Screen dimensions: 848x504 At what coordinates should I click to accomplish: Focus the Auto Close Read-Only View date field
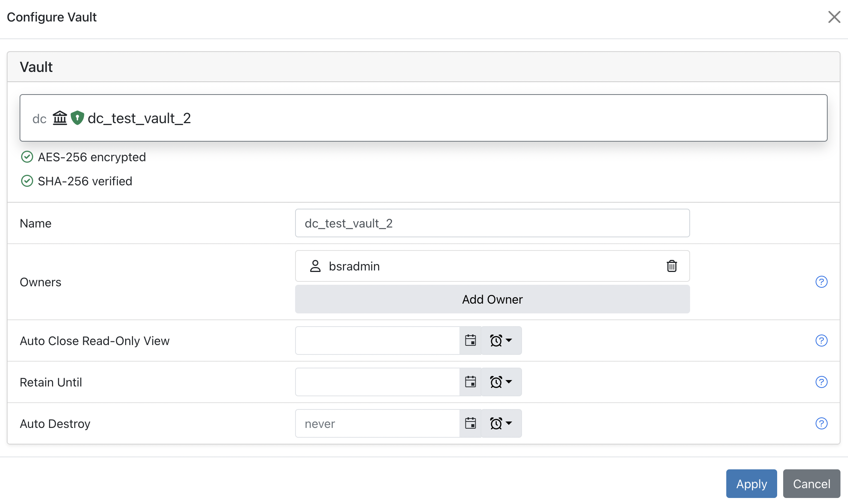tap(377, 341)
